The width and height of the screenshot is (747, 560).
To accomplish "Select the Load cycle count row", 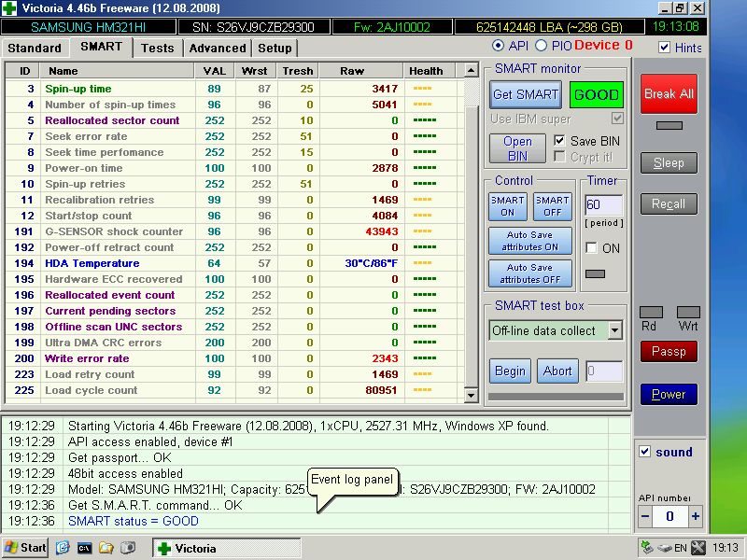I will [233, 390].
